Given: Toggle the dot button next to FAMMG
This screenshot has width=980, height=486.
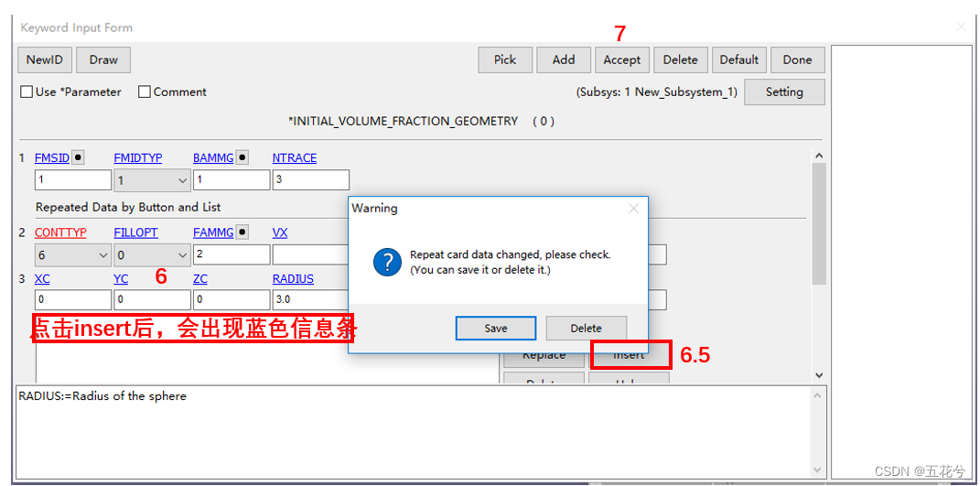Looking at the screenshot, I should click(x=242, y=232).
